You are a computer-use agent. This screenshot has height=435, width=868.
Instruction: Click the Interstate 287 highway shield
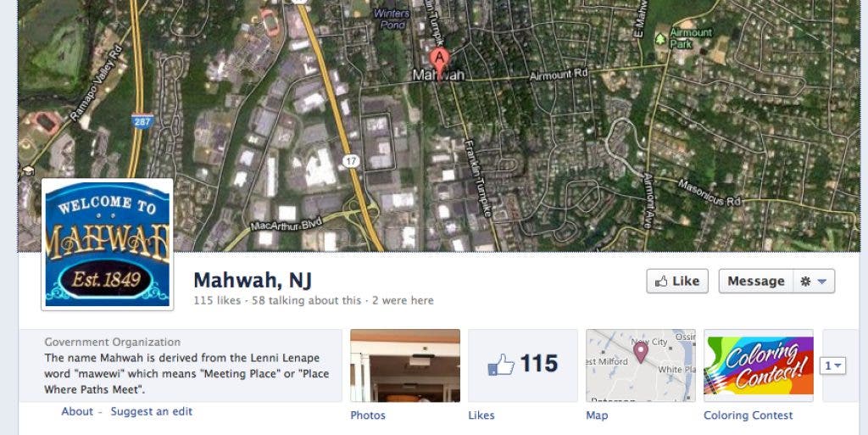click(142, 121)
